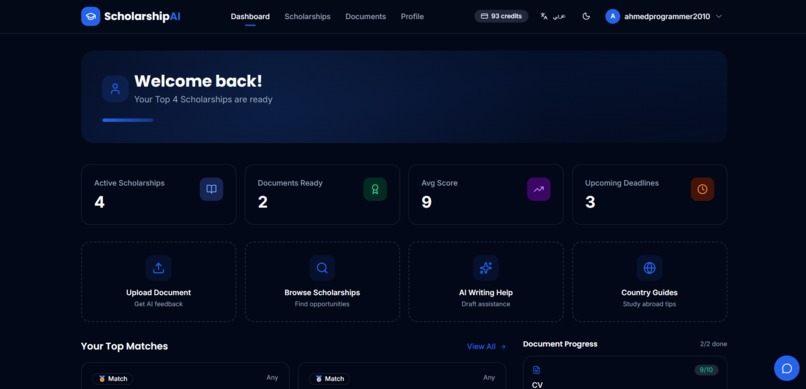The image size is (806, 389).
Task: Switch to the Documents tab
Action: click(365, 16)
